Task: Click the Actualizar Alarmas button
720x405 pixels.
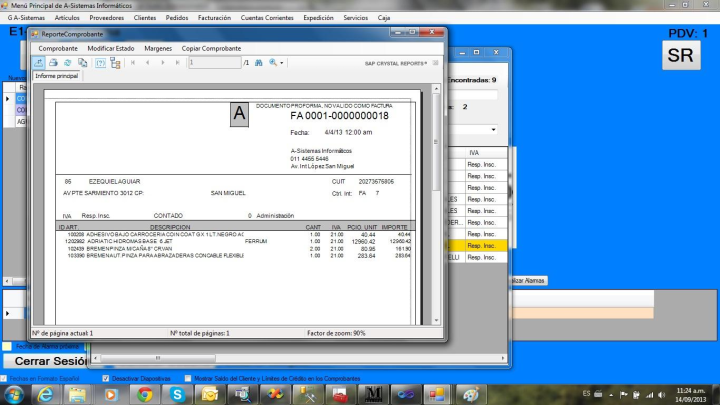Action: [x=528, y=281]
